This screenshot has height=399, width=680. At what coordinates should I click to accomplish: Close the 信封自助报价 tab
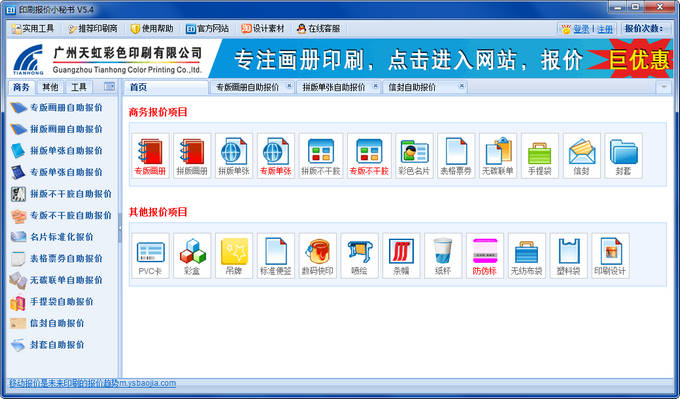coord(462,86)
